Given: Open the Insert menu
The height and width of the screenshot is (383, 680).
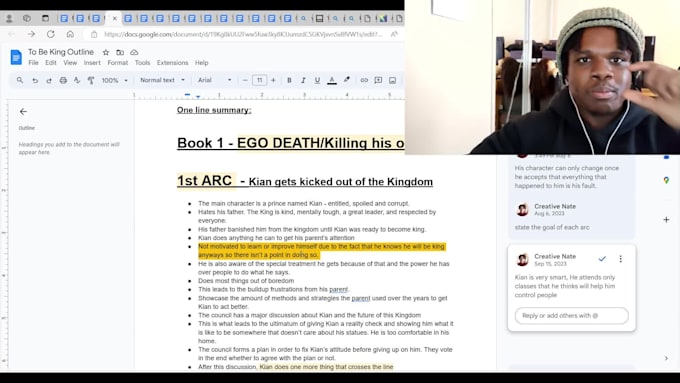Looking at the screenshot, I should [92, 63].
